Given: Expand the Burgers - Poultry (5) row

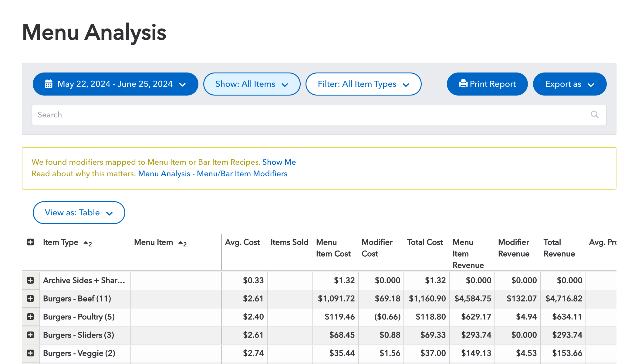Looking at the screenshot, I should tap(30, 317).
